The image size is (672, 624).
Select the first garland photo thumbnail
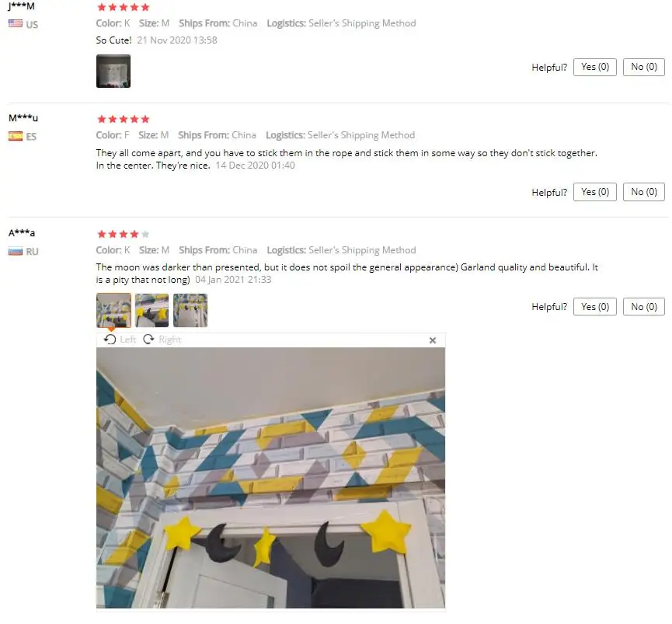pyautogui.click(x=113, y=310)
